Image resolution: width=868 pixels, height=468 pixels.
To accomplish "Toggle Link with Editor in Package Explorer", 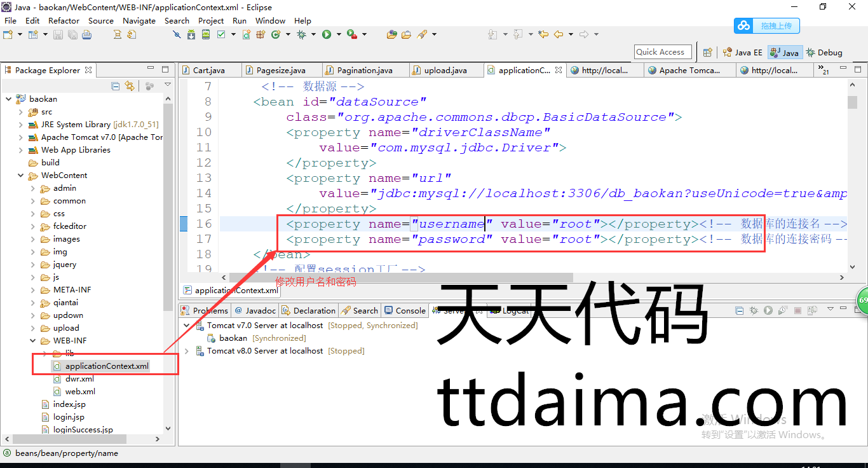I will (x=130, y=86).
